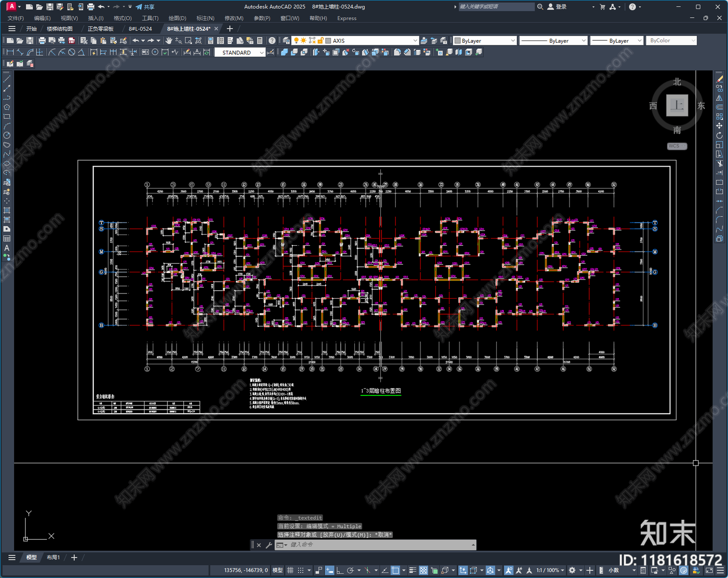Click the search magnifier icon in title bar
Image resolution: width=728 pixels, height=578 pixels.
click(540, 7)
